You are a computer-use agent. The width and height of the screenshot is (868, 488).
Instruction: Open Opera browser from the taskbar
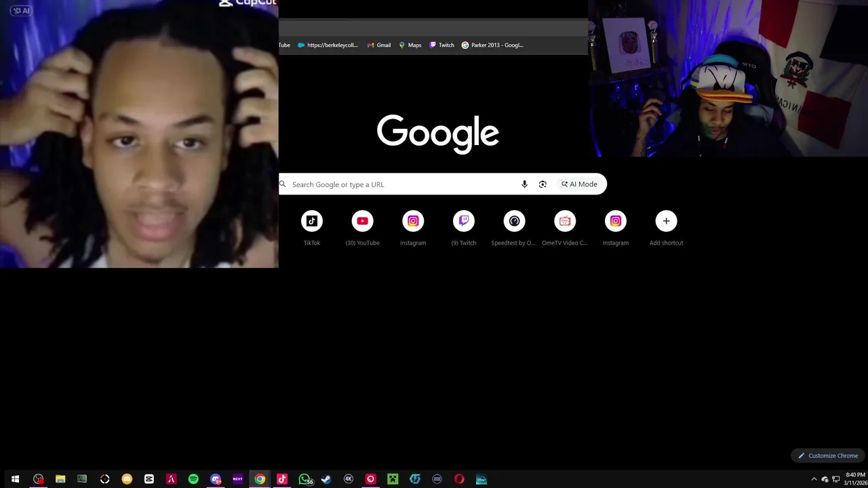(459, 479)
